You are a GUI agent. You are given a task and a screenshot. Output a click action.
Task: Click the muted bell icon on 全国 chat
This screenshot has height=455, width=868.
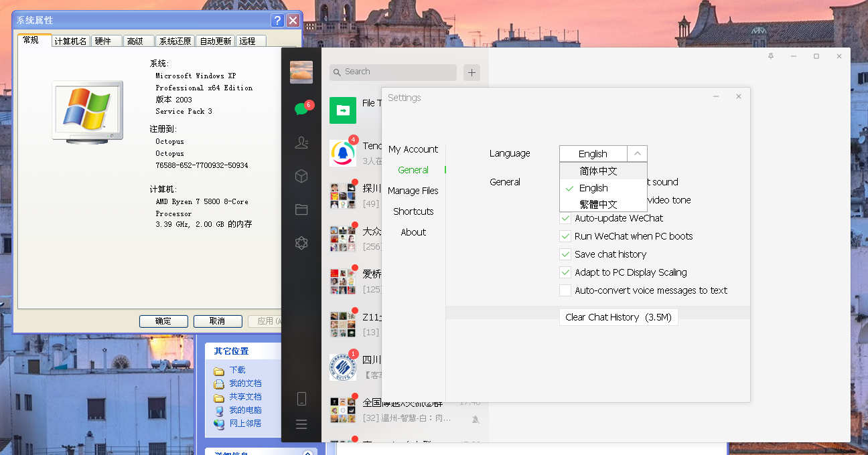tap(476, 420)
